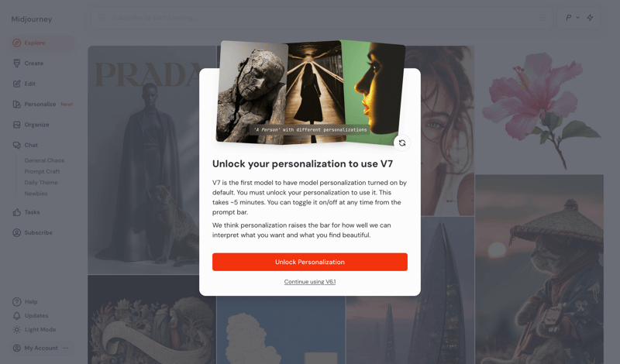
Task: Select the Edit pencil icon
Action: point(16,84)
